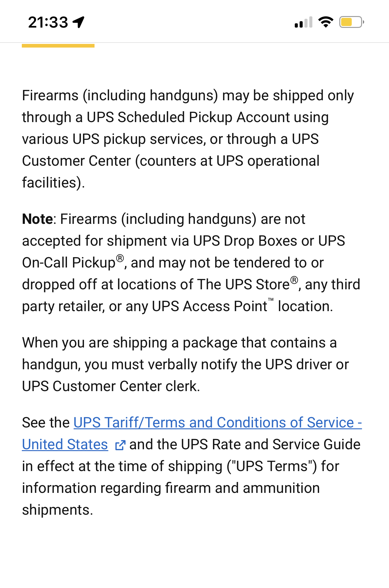The height and width of the screenshot is (588, 389).
Task: Click the quoted UPS Terms text
Action: coord(272,466)
